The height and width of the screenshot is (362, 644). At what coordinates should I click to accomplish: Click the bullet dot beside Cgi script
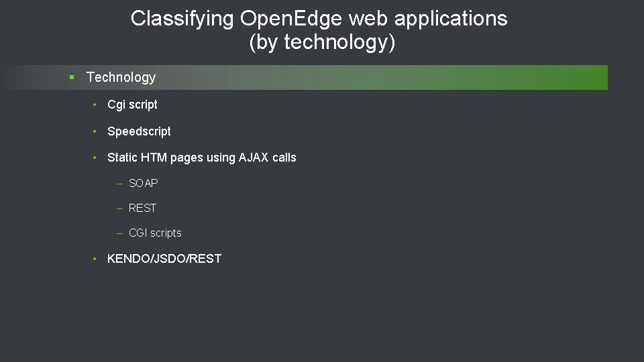click(96, 105)
